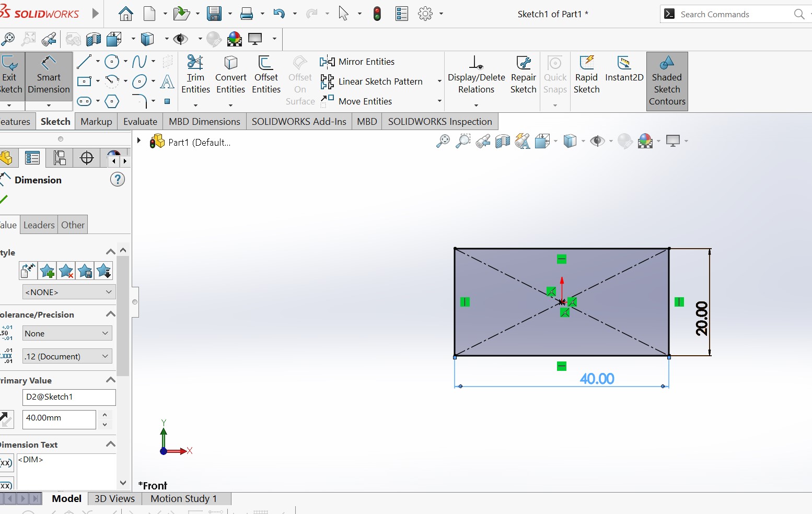Open the Linear Sketch Pattern dropdown arrow
Screen dimensions: 812x514
[439, 81]
